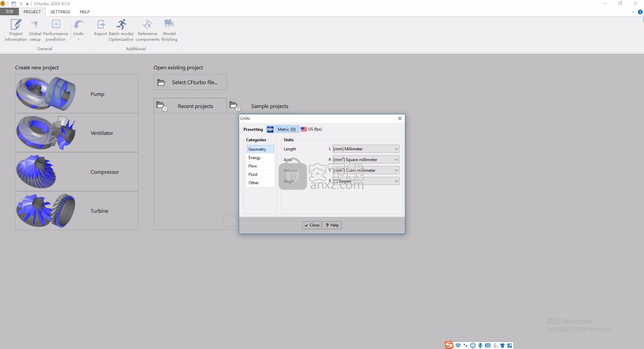This screenshot has height=349, width=644.
Task: Click the Undo ribbon button
Action: [78, 30]
